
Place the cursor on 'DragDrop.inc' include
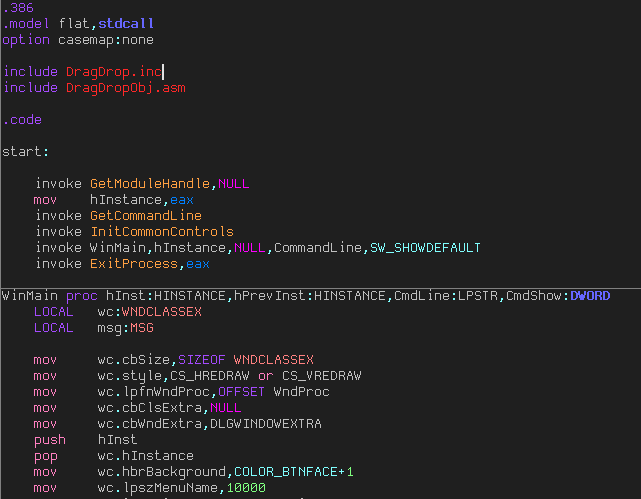point(114,72)
